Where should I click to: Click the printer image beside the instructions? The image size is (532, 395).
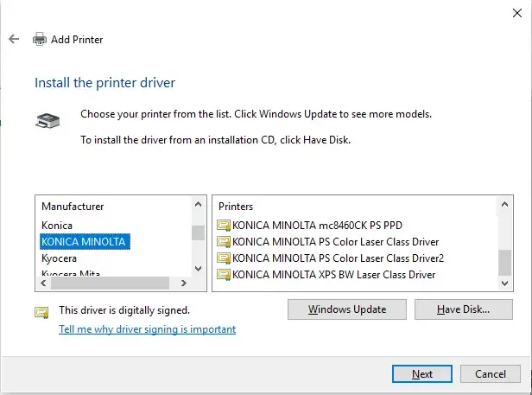(x=47, y=120)
